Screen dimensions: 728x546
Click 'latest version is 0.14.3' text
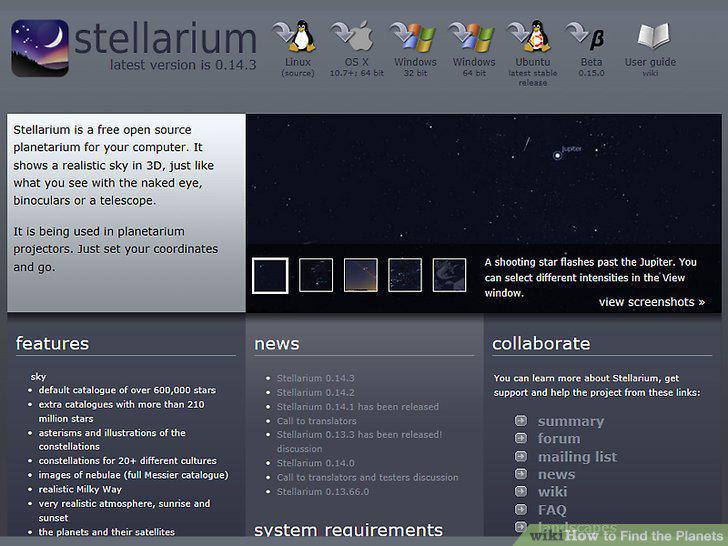(183, 65)
